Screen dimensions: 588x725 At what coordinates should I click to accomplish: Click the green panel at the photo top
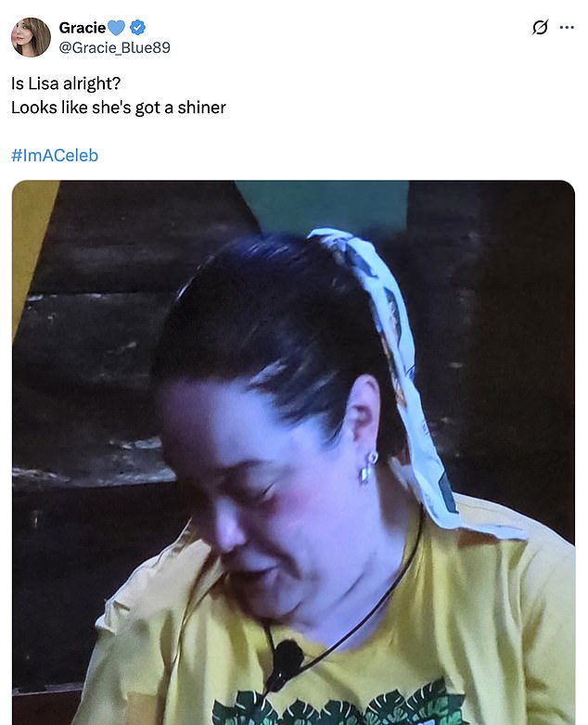coord(324,203)
